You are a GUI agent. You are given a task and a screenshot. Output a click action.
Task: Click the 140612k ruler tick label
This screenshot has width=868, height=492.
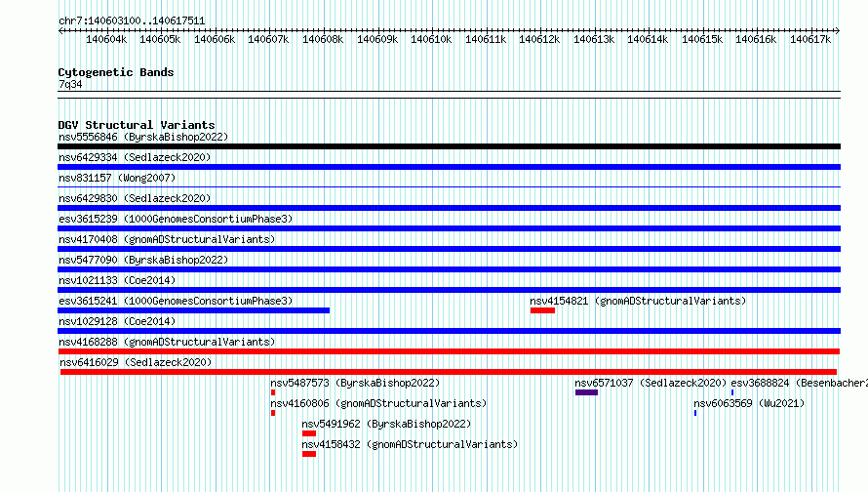539,39
